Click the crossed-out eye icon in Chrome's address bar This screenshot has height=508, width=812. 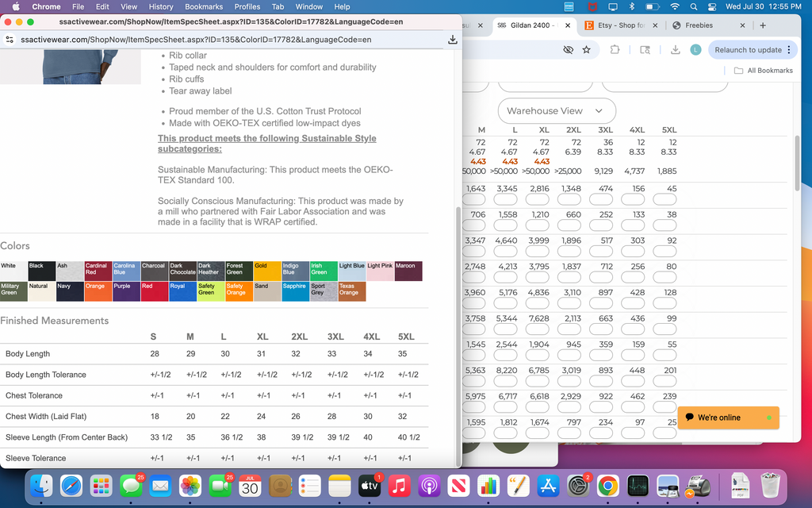(x=568, y=50)
